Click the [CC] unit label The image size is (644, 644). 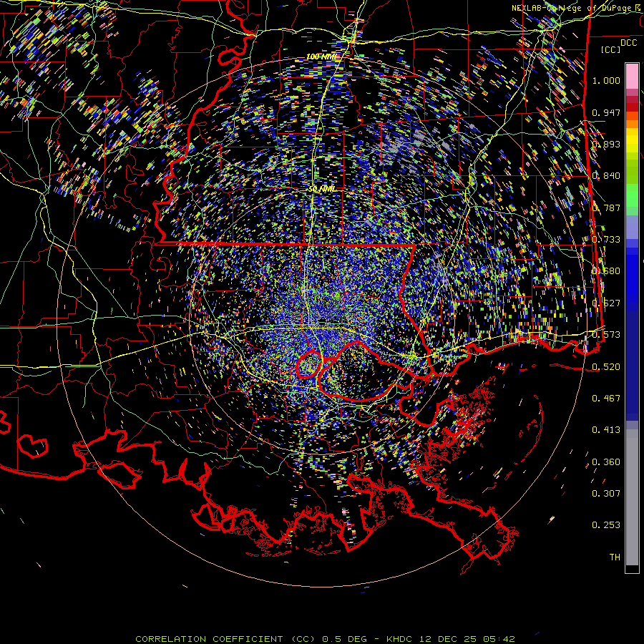coord(611,49)
